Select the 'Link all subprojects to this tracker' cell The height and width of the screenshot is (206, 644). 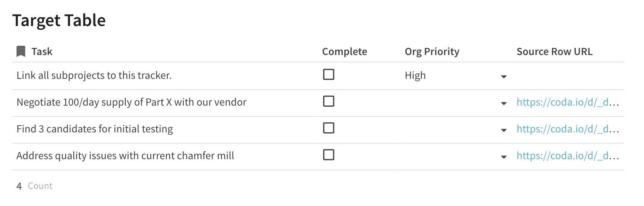94,75
